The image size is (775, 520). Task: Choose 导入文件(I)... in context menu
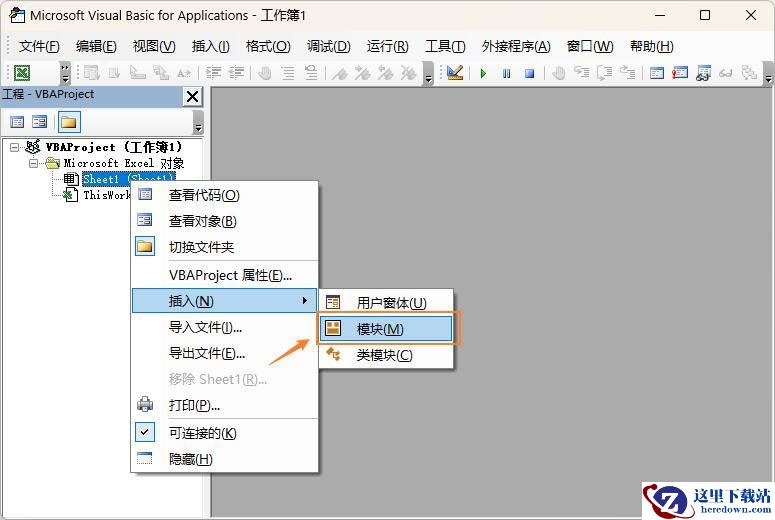(x=225, y=327)
